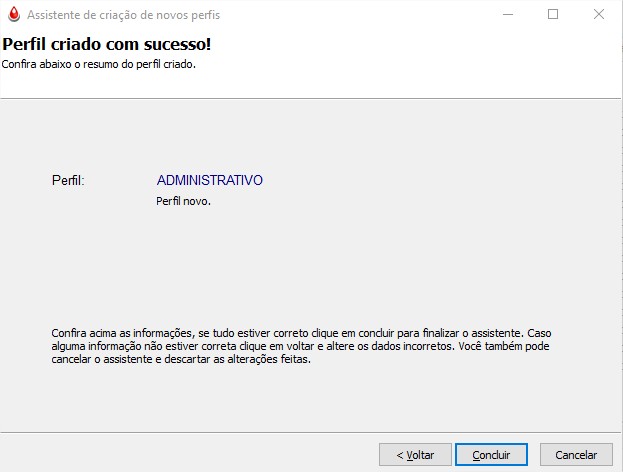
Task: Maximize the assistant window
Action: pyautogui.click(x=553, y=14)
